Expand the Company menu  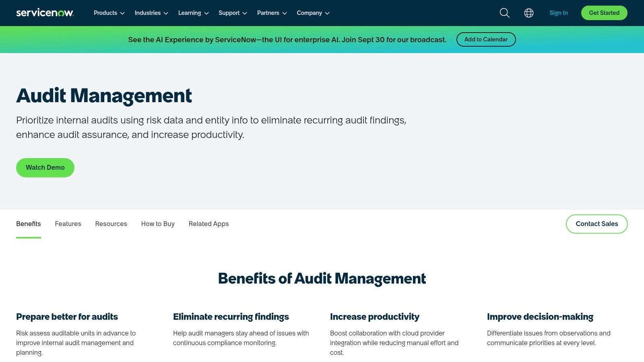tap(313, 13)
